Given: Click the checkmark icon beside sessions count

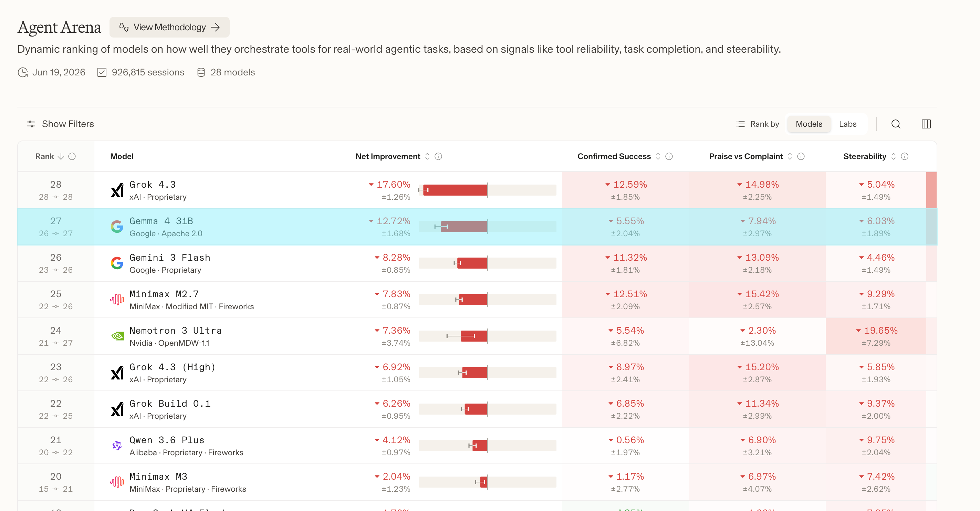Looking at the screenshot, I should pos(102,72).
